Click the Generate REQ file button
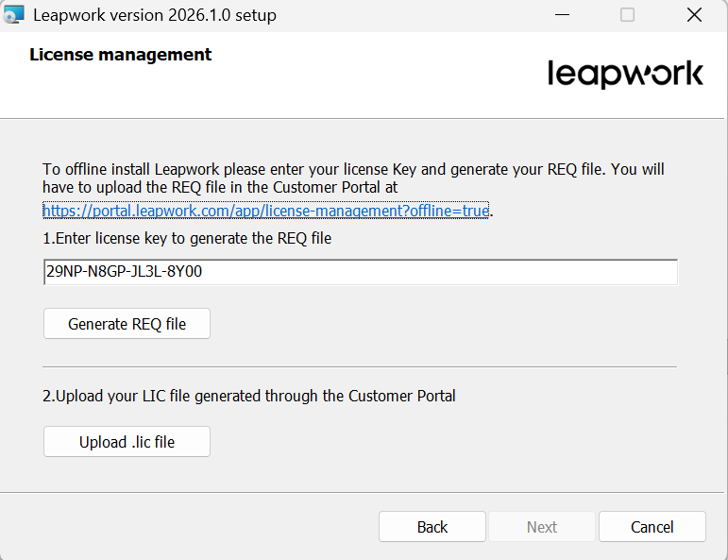This screenshot has width=728, height=560. (x=127, y=324)
